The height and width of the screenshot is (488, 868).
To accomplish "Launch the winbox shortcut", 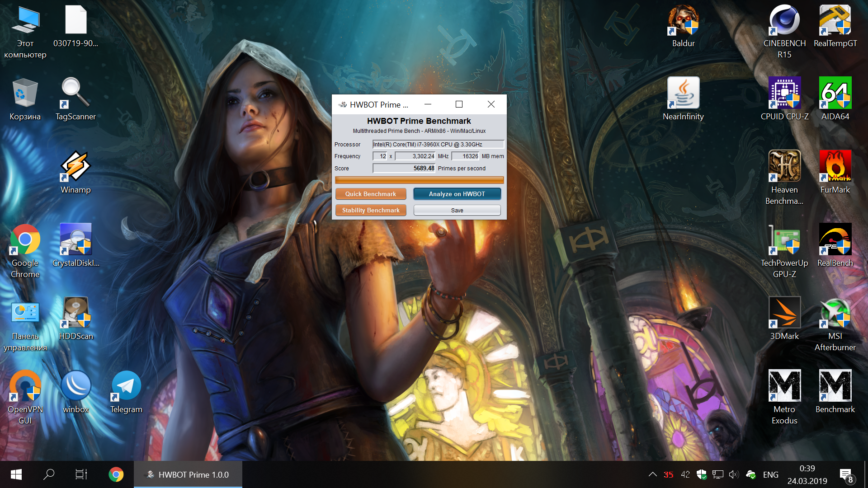I will 75,392.
